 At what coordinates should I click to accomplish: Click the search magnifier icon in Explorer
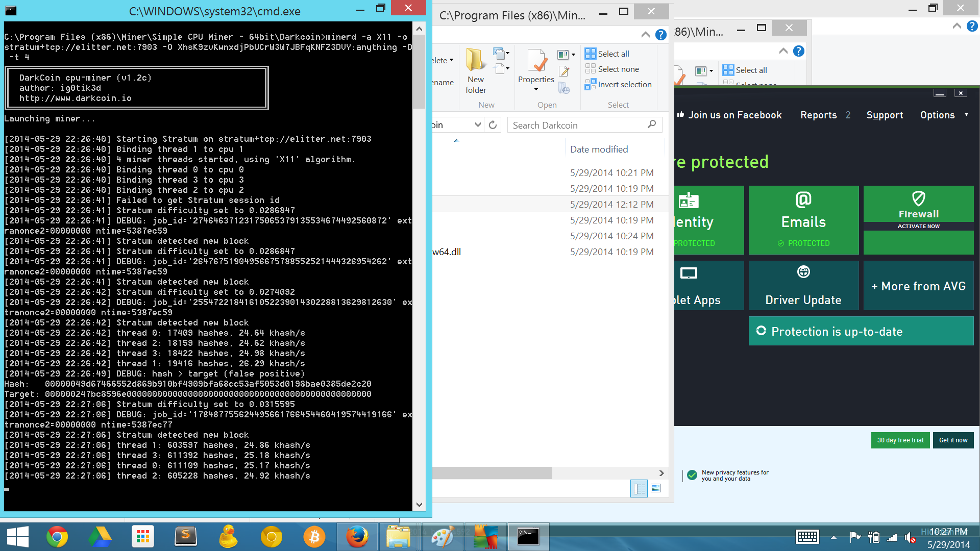[x=652, y=124]
